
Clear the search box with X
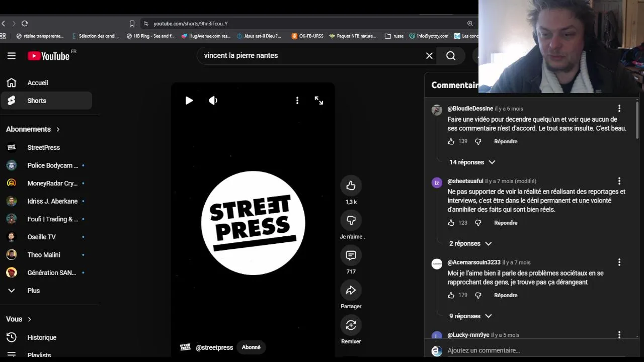click(429, 56)
